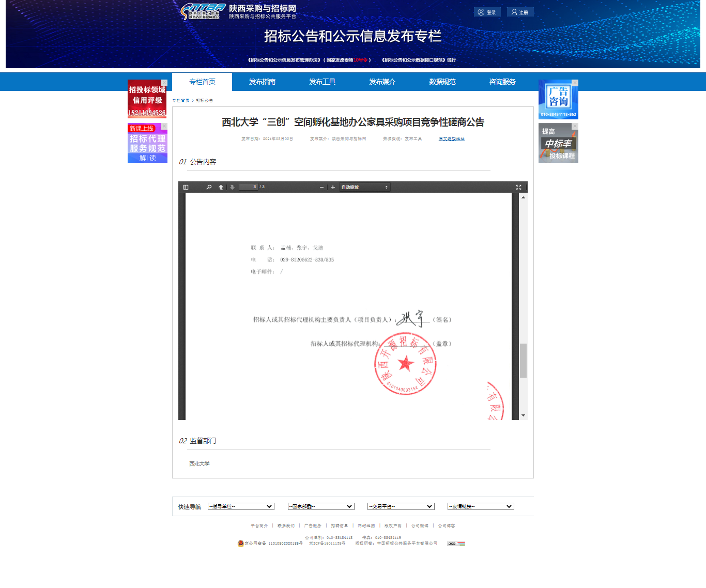Enter PDF fullscreen presentation mode
The width and height of the screenshot is (706, 588).
(x=518, y=187)
